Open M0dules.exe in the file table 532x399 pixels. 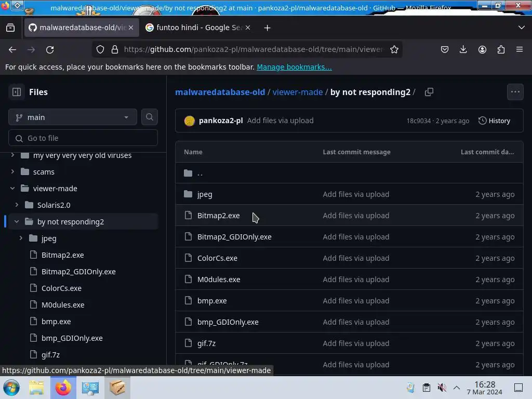[219, 279]
